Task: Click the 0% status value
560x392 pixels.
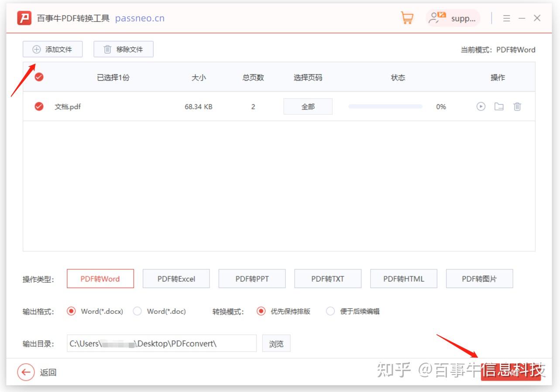Action: 441,107
